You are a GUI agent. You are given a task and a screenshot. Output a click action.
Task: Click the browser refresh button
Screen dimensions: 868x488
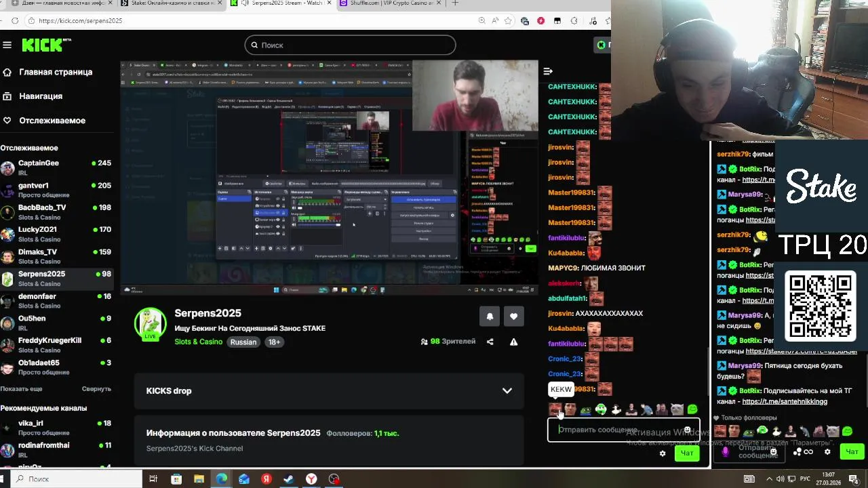15,21
